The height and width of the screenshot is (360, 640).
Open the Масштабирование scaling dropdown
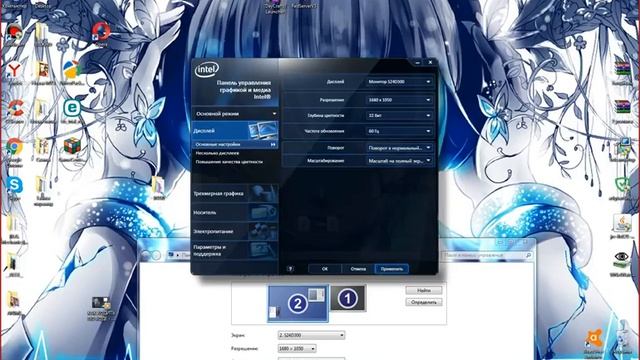[399, 161]
